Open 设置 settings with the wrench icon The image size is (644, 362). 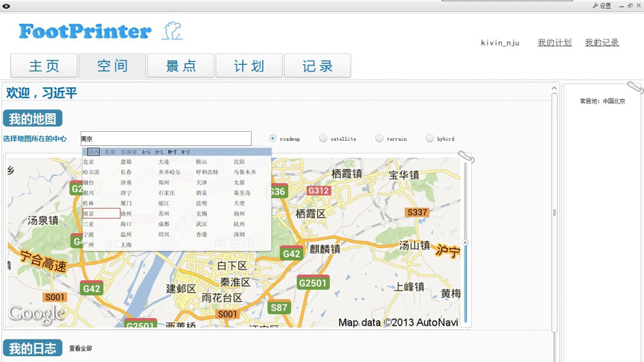tap(602, 6)
